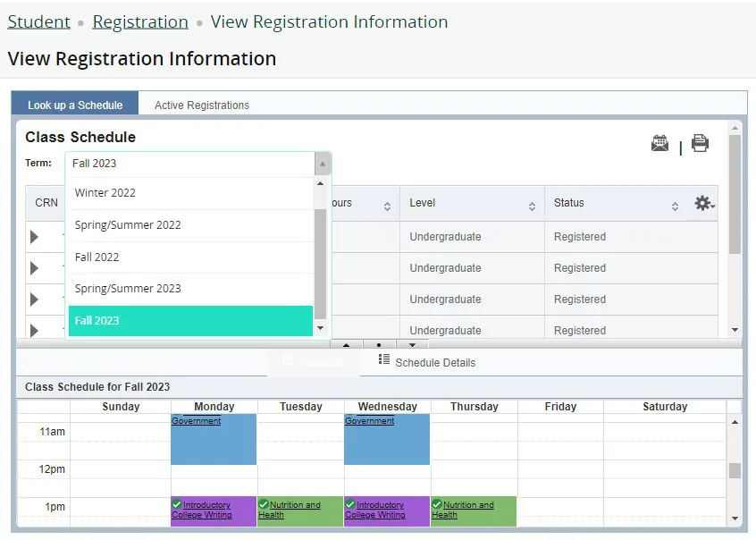Screen dimensions: 756x540
Task: Open Tuesday's Nutrition and Health link
Action: tap(290, 510)
